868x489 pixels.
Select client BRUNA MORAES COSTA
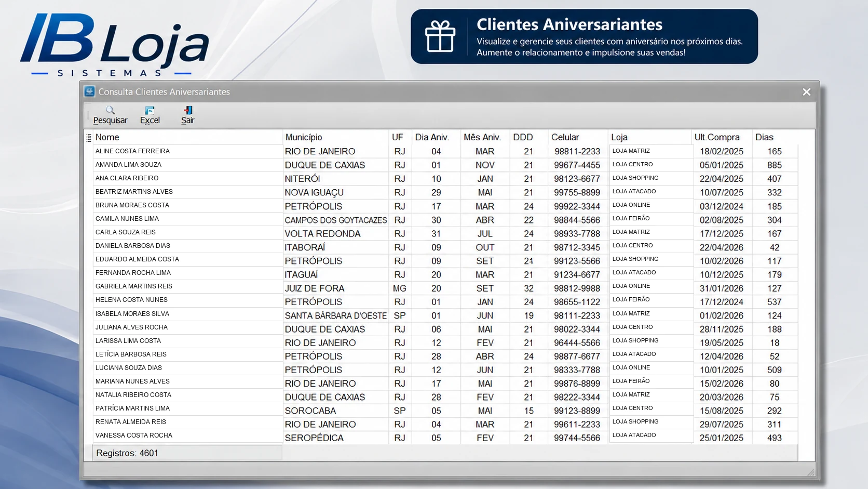[132, 205]
